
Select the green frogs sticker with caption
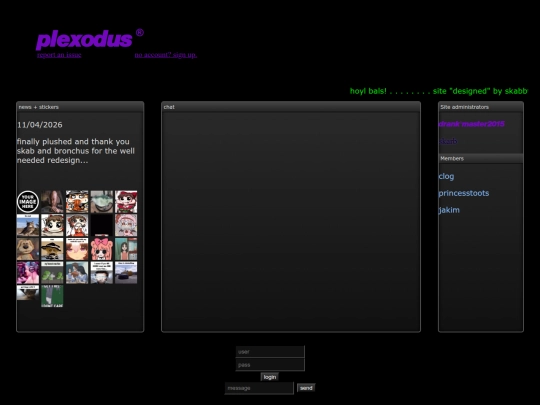(52, 272)
